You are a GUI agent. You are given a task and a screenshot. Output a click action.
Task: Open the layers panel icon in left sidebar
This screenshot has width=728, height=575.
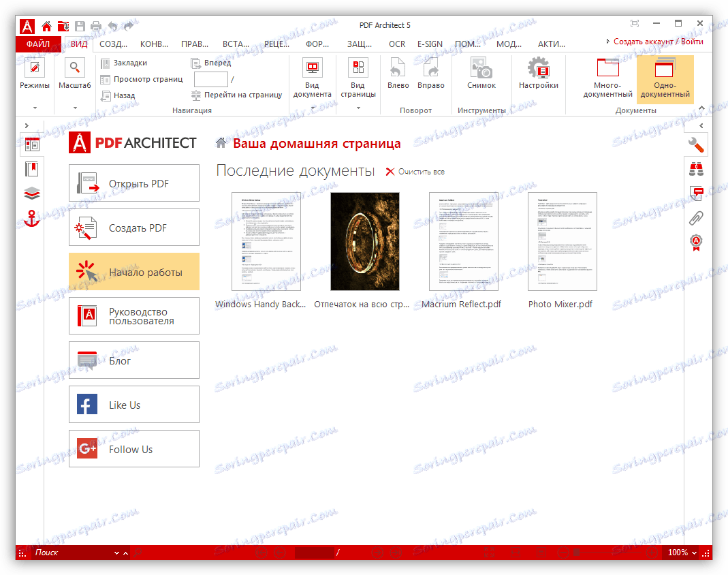coord(32,193)
